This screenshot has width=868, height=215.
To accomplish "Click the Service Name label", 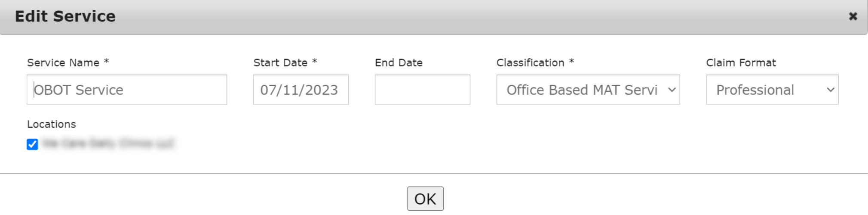I will click(x=63, y=63).
